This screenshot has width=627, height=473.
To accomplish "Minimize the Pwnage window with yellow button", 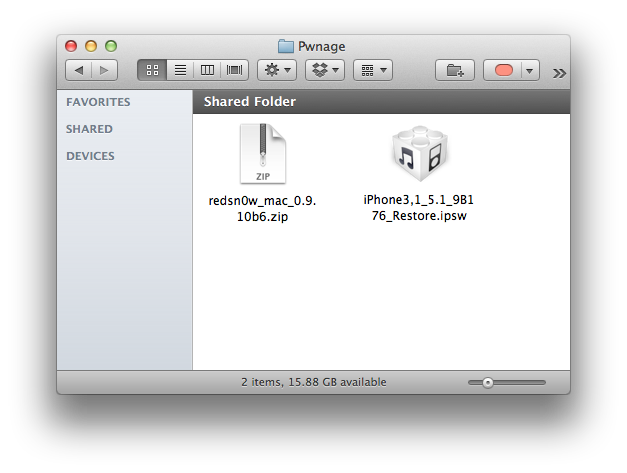I will point(91,46).
